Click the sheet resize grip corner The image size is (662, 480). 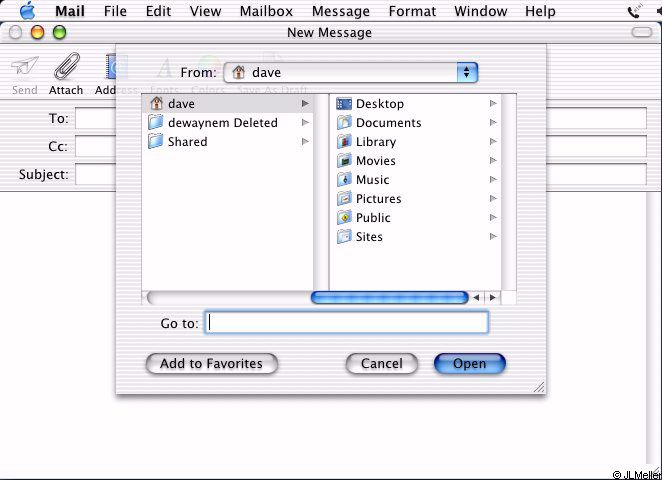click(x=539, y=387)
